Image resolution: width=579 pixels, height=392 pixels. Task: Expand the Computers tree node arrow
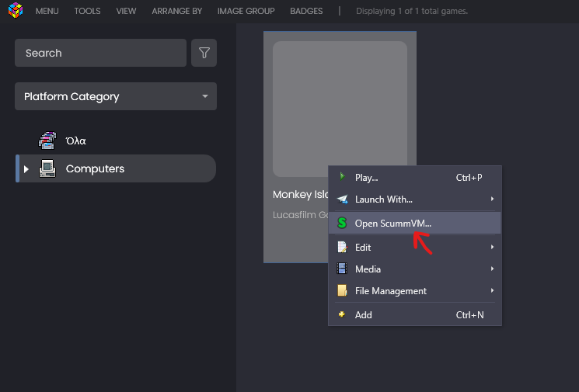click(26, 169)
